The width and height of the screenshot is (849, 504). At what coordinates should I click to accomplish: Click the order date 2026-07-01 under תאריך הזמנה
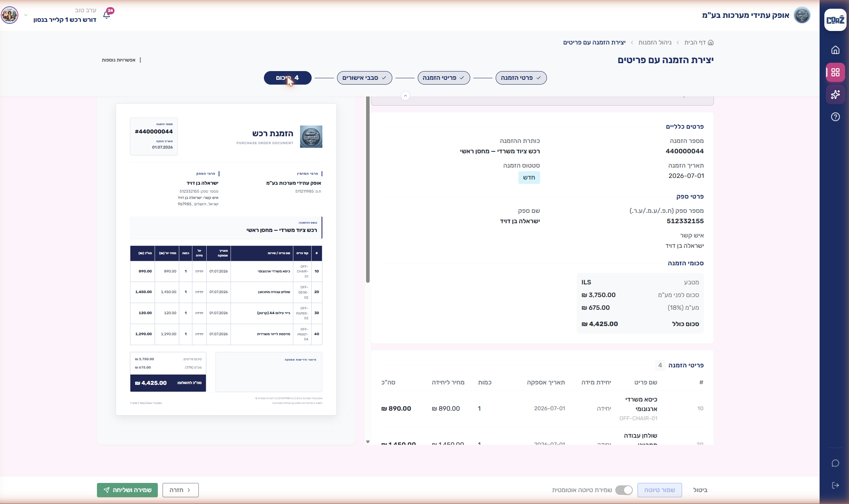point(686,176)
